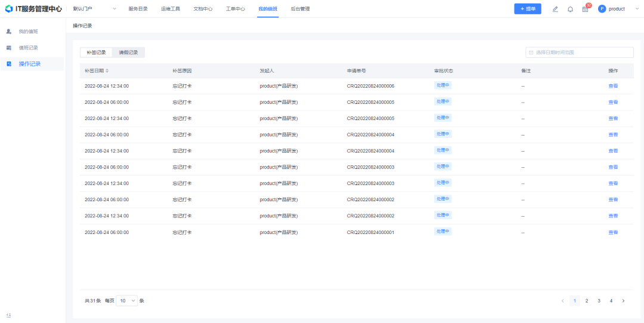Click 查看 for CRQ20220824000006
The image size is (644, 323).
point(613,86)
